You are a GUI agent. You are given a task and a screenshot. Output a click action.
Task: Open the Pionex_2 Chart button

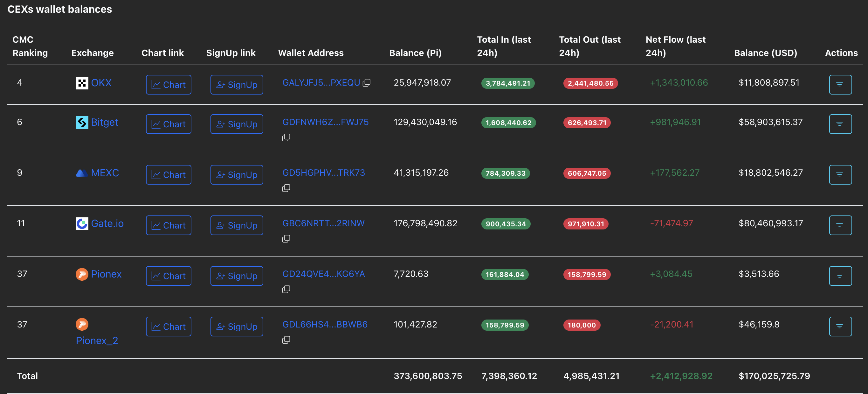pos(169,326)
